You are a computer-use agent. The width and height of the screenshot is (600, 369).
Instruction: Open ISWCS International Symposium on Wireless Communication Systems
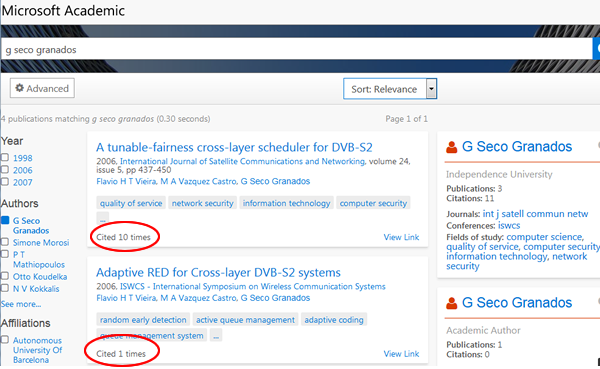(x=253, y=286)
